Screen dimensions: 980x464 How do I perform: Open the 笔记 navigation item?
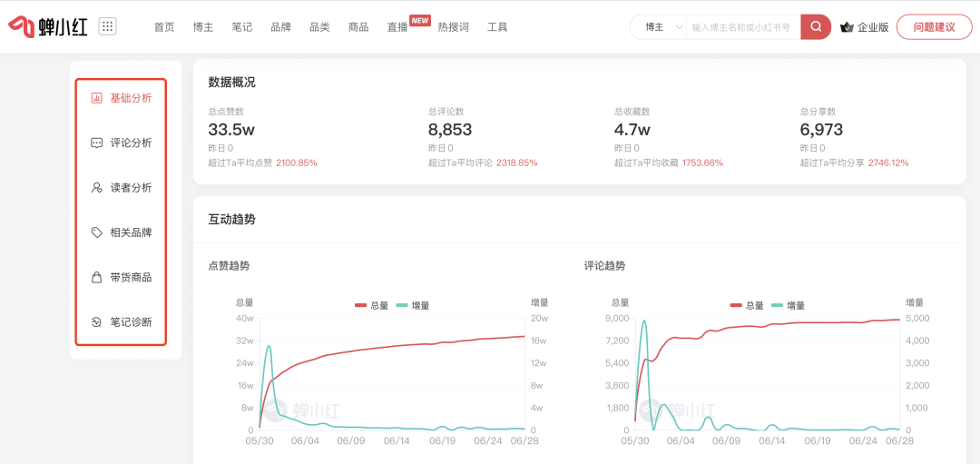242,27
